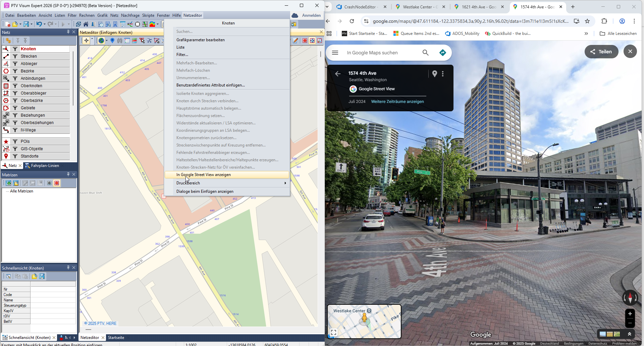Click the create new matrix icon
Screen dimensions: 644x346
click(8, 183)
